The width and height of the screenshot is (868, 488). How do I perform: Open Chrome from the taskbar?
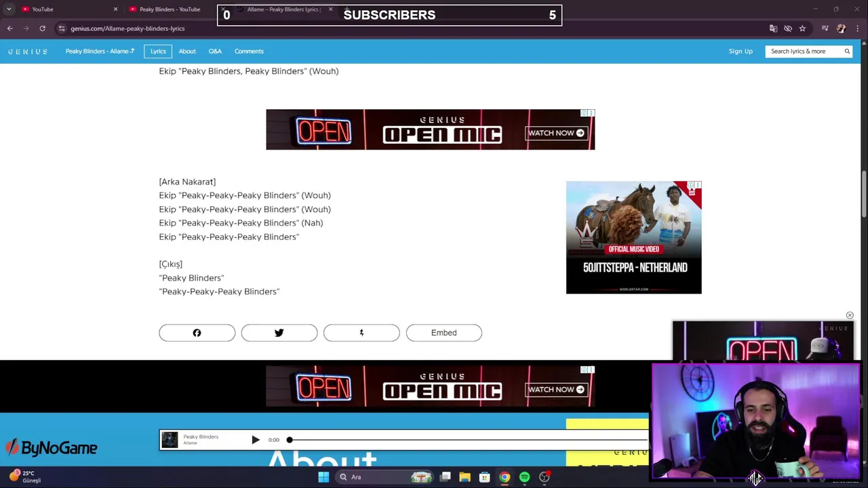(505, 477)
